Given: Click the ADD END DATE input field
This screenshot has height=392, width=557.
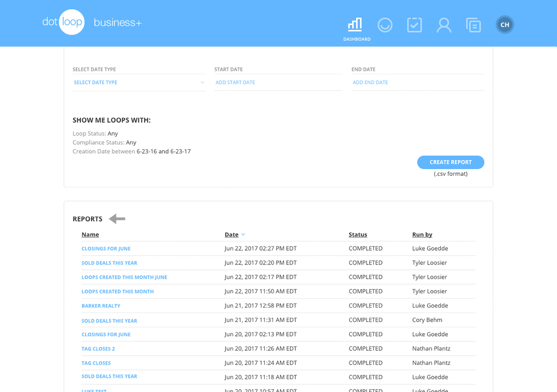Looking at the screenshot, I should click(370, 82).
